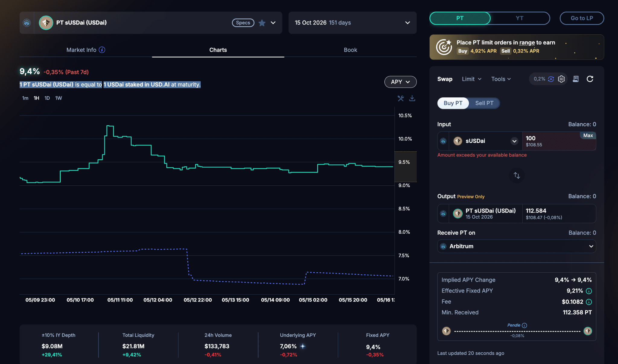Click the input amount field showing 100

(559, 141)
